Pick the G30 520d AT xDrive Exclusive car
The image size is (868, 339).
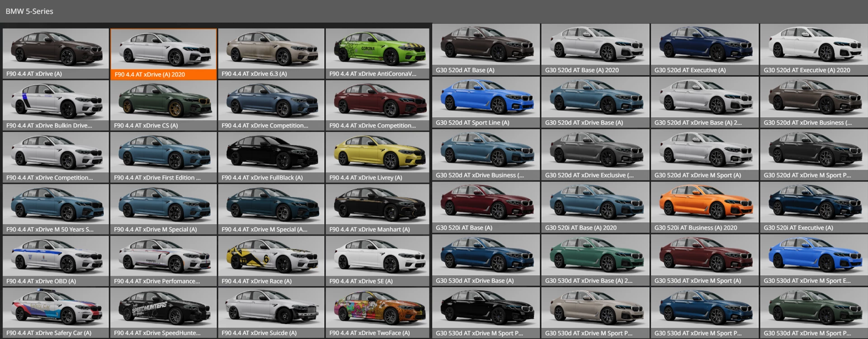(x=595, y=155)
